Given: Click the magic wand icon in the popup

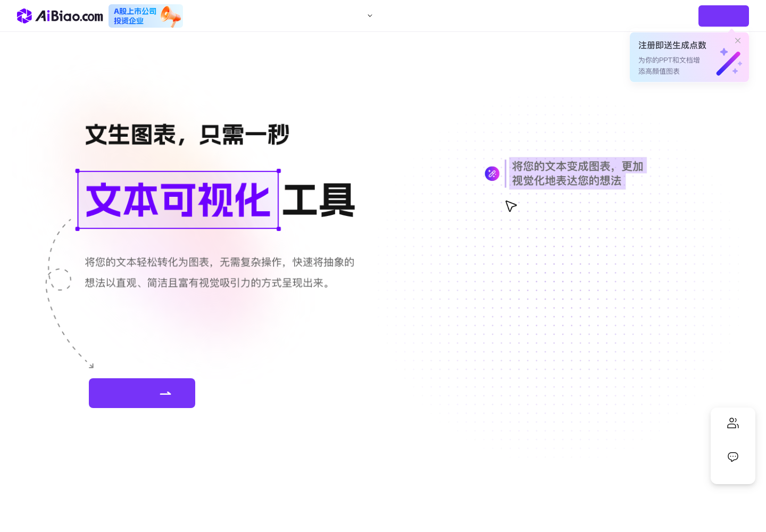Looking at the screenshot, I should click(x=729, y=62).
